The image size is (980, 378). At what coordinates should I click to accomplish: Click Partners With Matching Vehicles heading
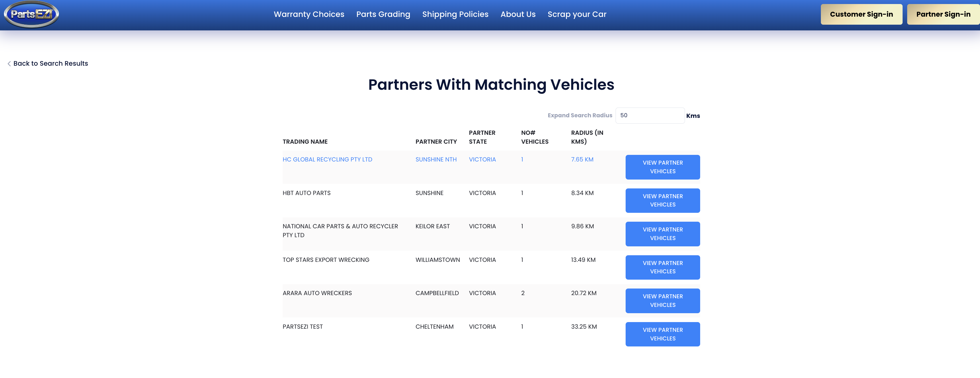pos(491,85)
